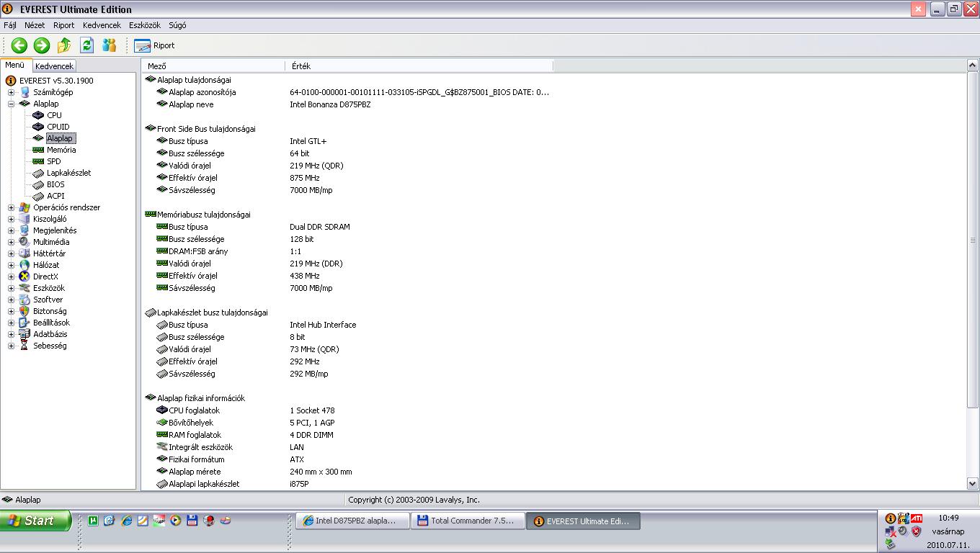Select Memória in the tree
The width and height of the screenshot is (980, 553).
61,150
